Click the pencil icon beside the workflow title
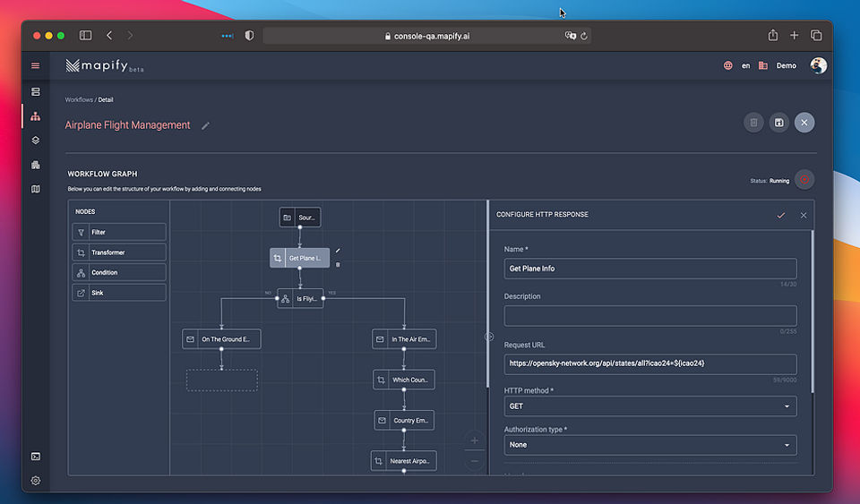 pyautogui.click(x=205, y=126)
